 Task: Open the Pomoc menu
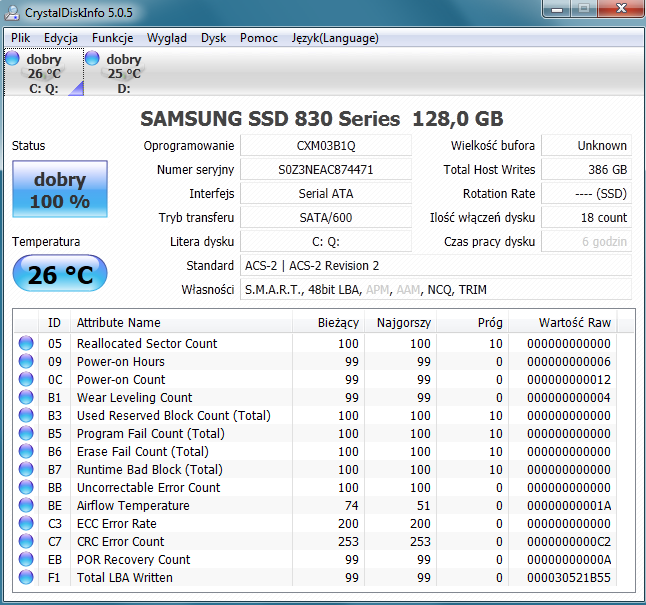coord(259,38)
